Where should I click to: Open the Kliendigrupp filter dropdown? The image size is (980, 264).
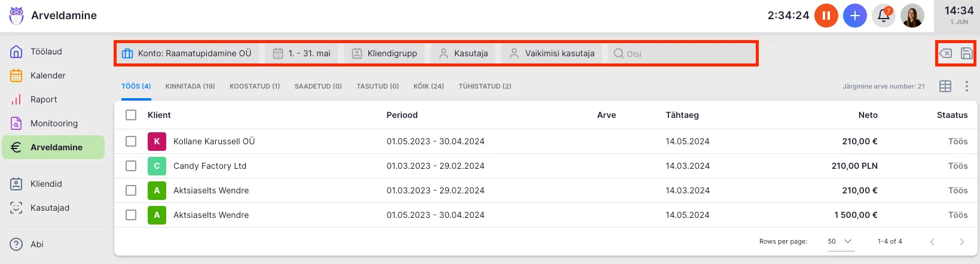[x=384, y=53]
